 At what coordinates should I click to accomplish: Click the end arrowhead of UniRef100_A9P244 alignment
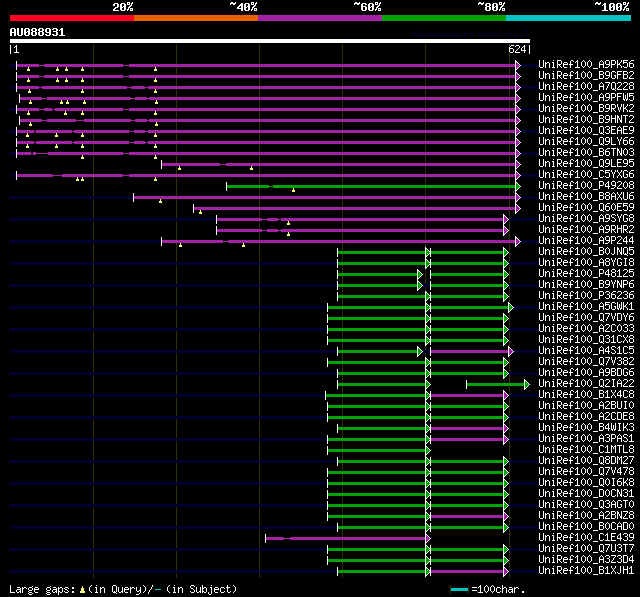518,242
